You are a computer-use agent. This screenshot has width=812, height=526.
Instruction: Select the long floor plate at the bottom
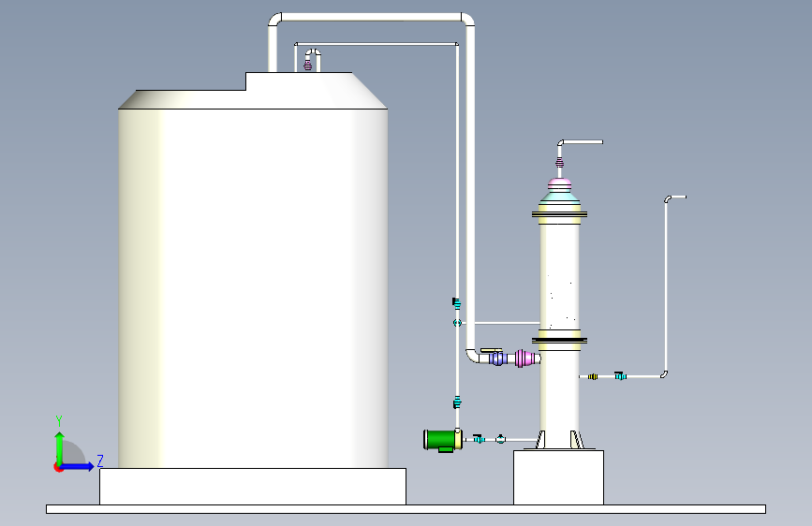[x=406, y=509]
